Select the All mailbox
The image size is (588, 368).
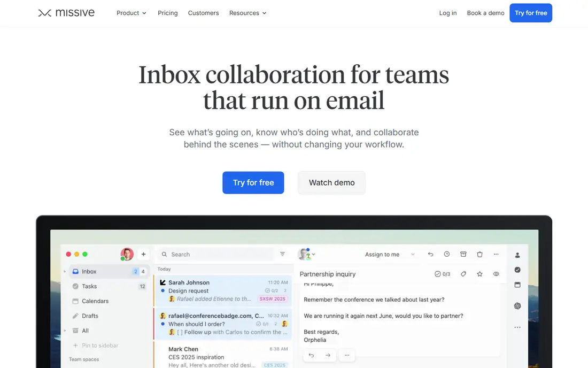point(109,331)
